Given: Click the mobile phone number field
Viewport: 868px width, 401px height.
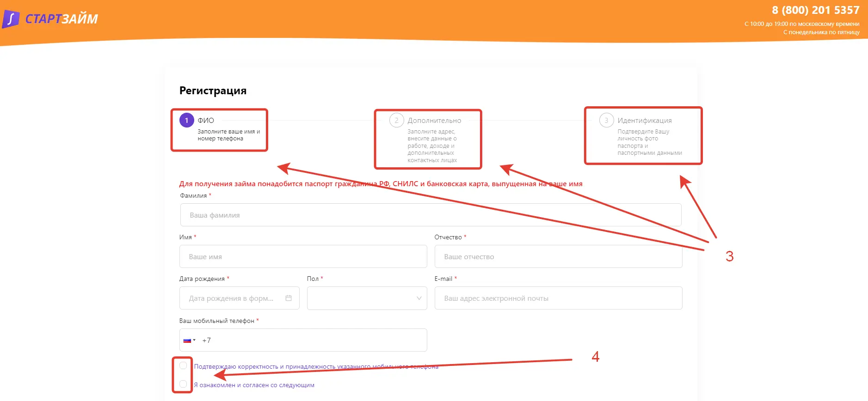Looking at the screenshot, I should [x=303, y=340].
